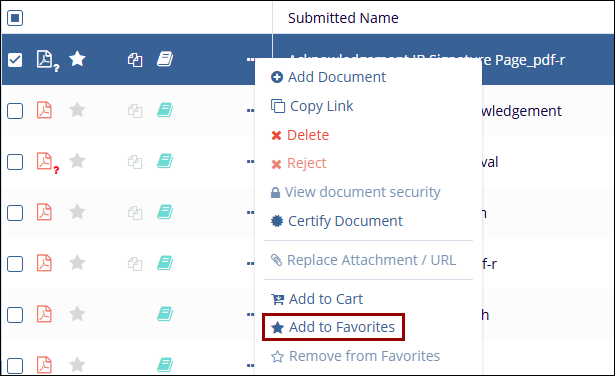This screenshot has width=615, height=376.
Task: Open the white book icon in the selected row
Action: coord(165,59)
